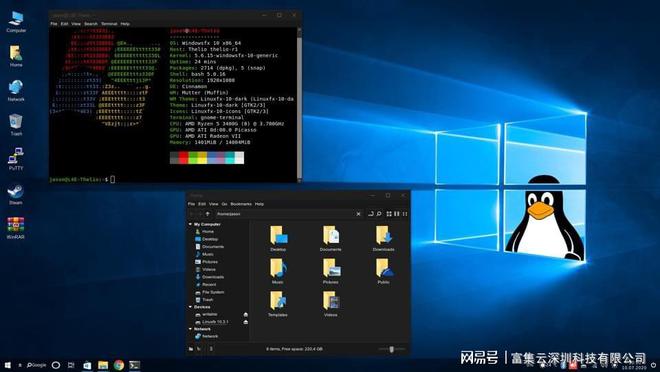Select the Documents folder icon
Image resolution: width=660 pixels, height=372 pixels.
(331, 239)
